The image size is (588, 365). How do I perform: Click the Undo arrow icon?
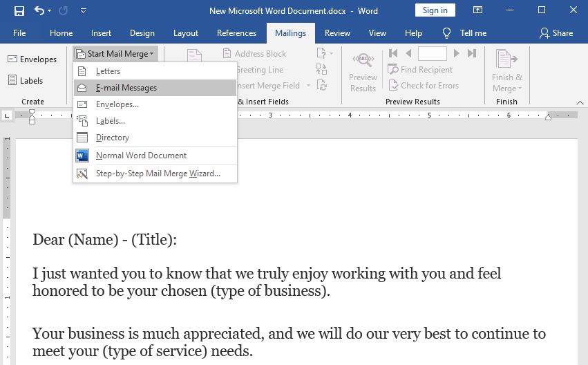39,10
